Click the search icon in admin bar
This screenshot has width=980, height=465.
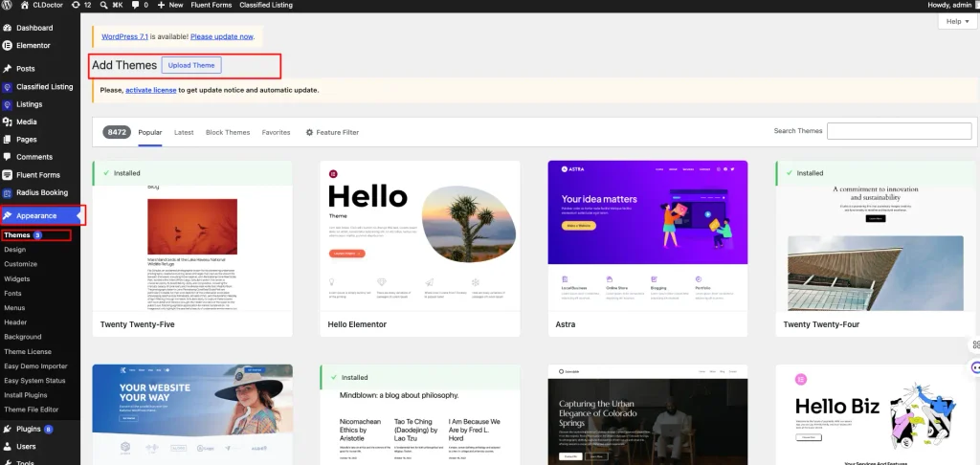[103, 5]
